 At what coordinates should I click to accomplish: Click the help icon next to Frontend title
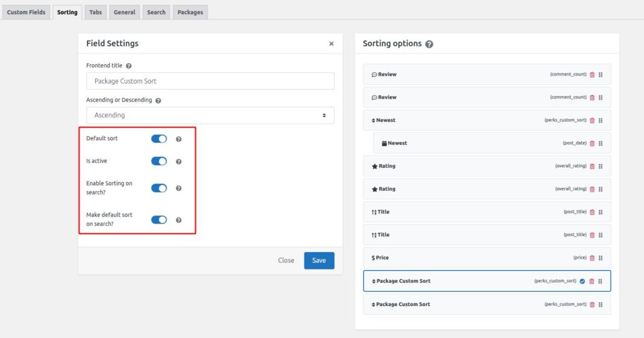129,66
